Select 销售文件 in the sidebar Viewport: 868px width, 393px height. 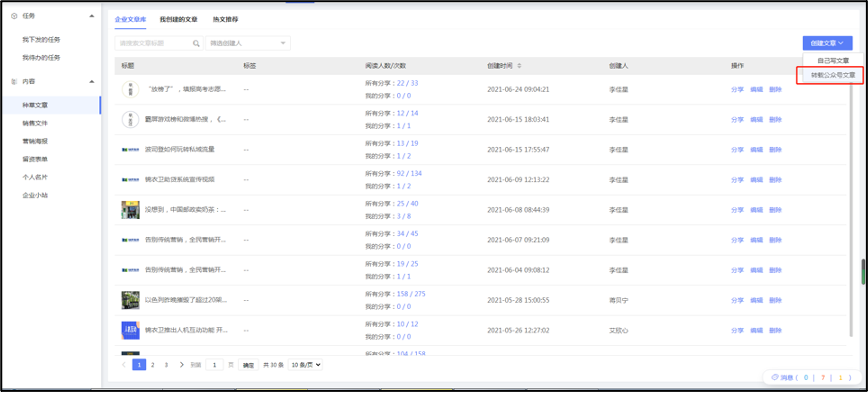coord(35,123)
